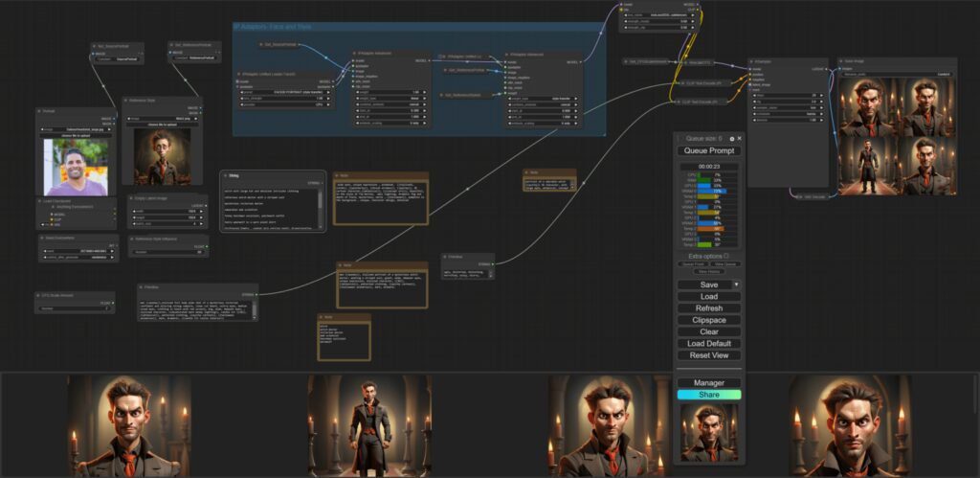Collapse the Portrait node using its title dot
The width and height of the screenshot is (980, 478).
[40, 111]
